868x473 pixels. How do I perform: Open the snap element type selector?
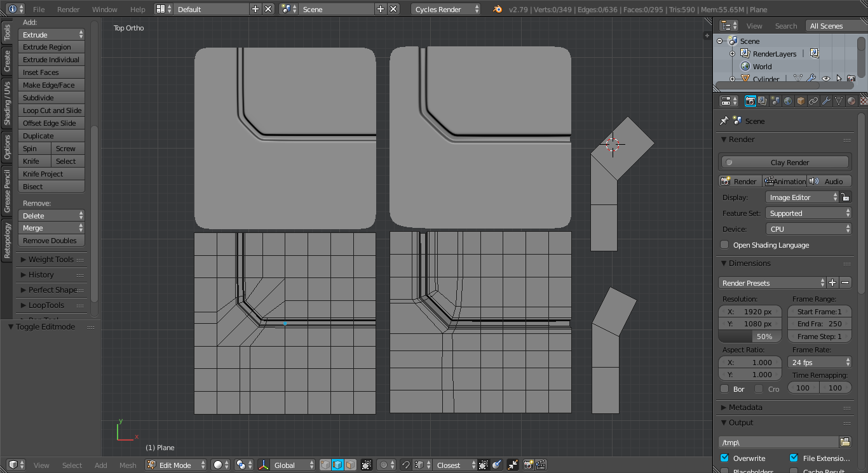click(423, 465)
